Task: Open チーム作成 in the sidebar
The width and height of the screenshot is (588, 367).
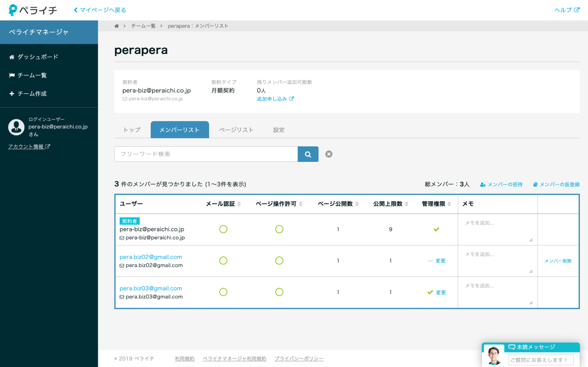Action: [28, 93]
